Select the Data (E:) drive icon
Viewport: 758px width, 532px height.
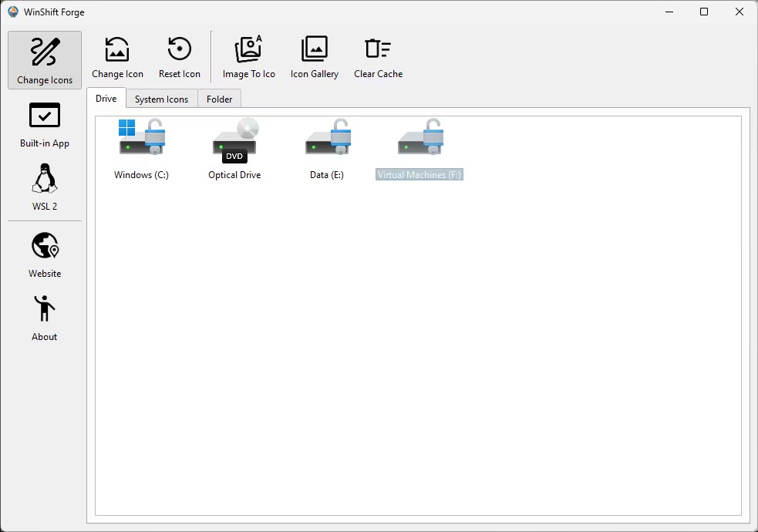pyautogui.click(x=327, y=139)
